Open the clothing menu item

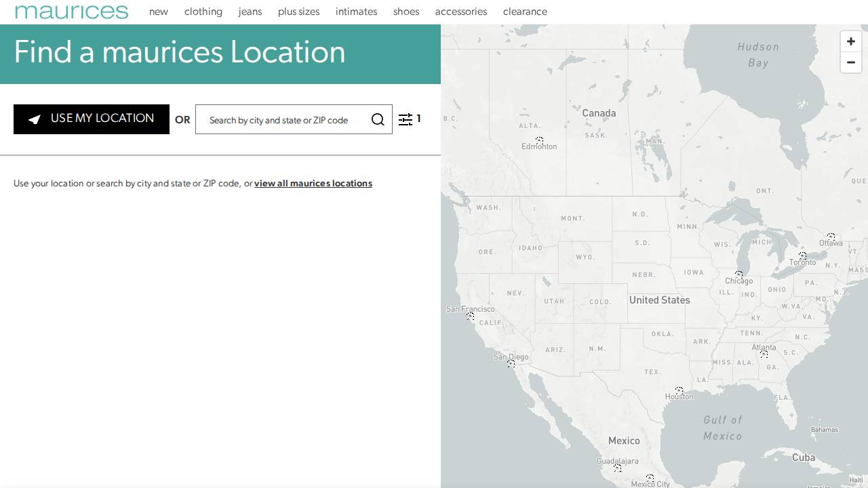(x=203, y=12)
